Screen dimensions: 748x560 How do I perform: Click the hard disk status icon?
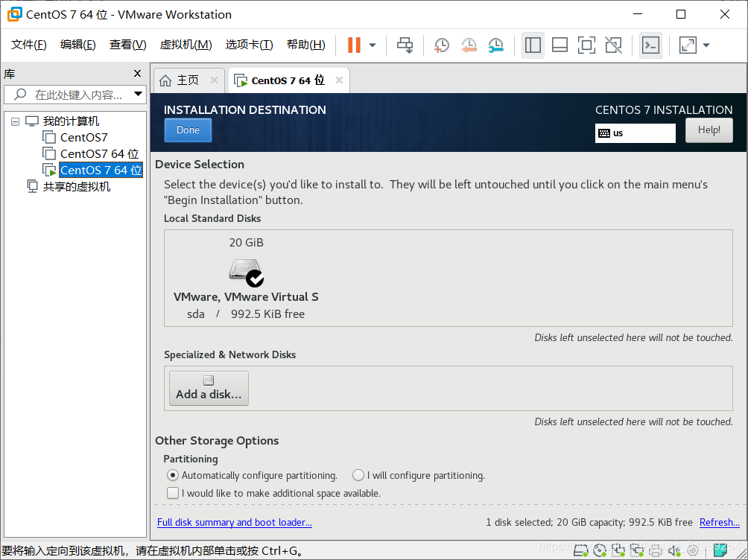pyautogui.click(x=581, y=551)
